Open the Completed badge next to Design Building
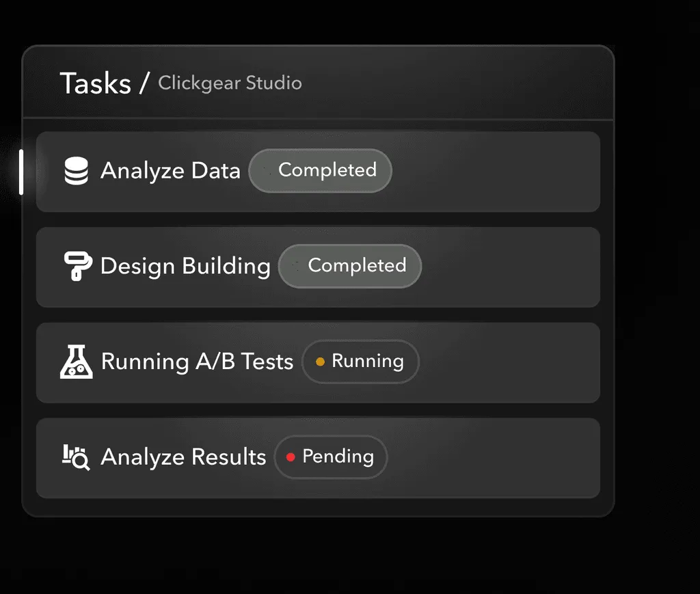The height and width of the screenshot is (594, 700). point(350,266)
